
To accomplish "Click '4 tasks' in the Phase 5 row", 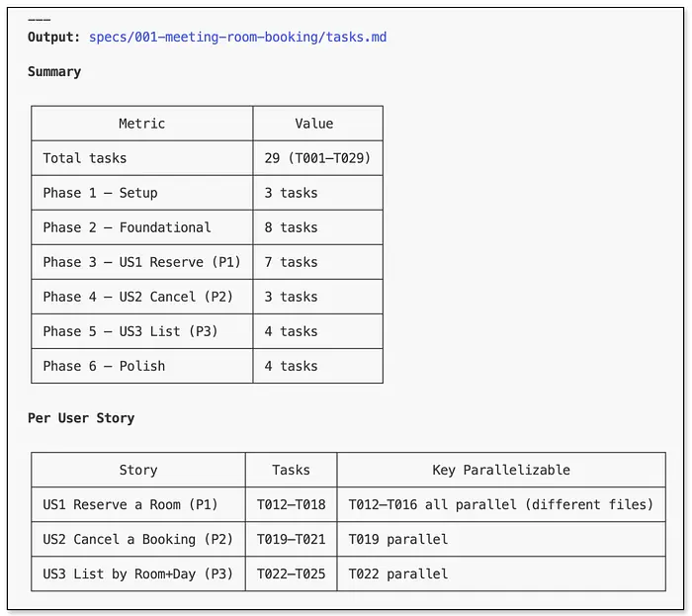I will [317, 331].
